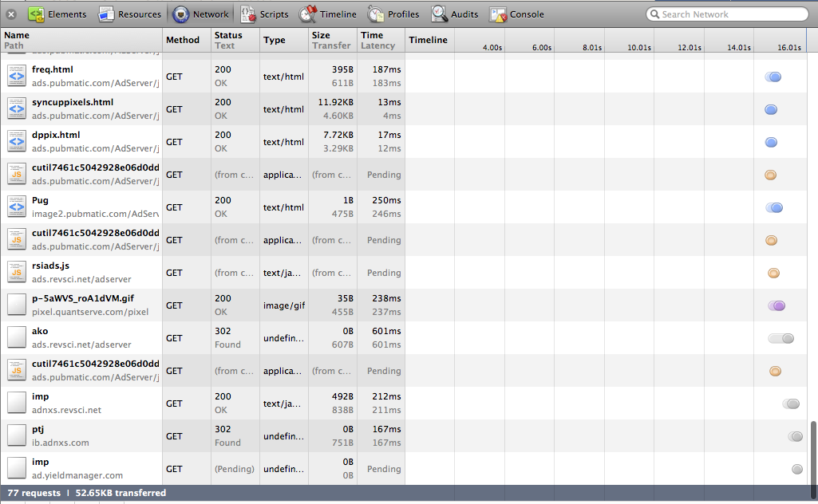
Task: Click the 16.01s timeline tick
Action: click(x=788, y=47)
